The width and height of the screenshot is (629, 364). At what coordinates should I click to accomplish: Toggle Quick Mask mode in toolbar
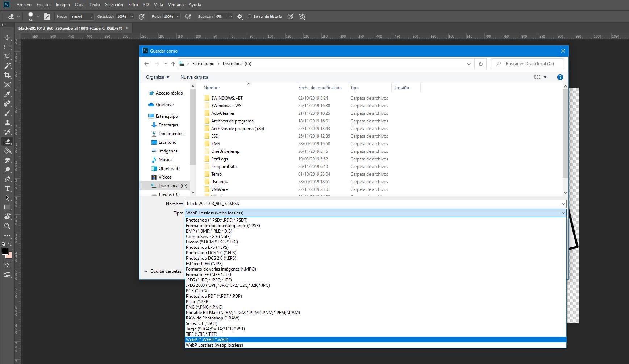pyautogui.click(x=7, y=265)
